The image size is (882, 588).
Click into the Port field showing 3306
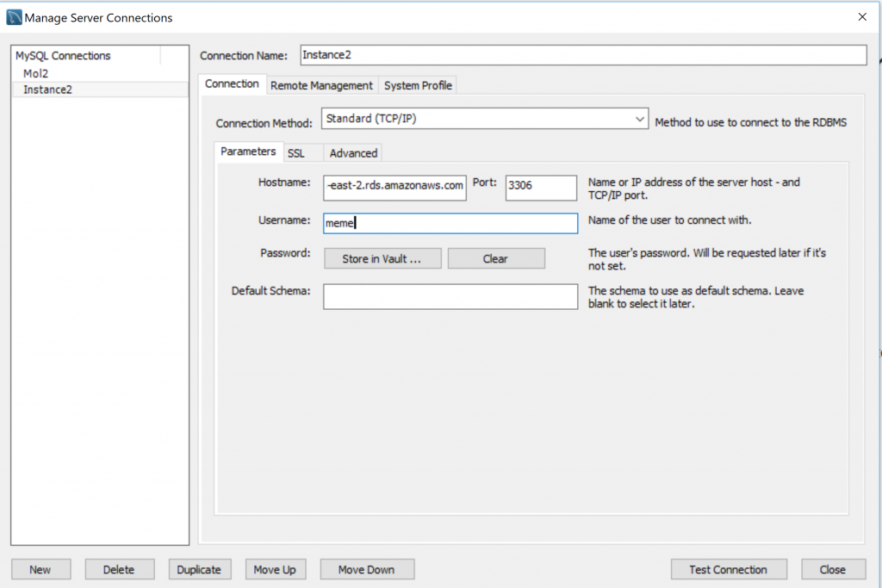[541, 187]
